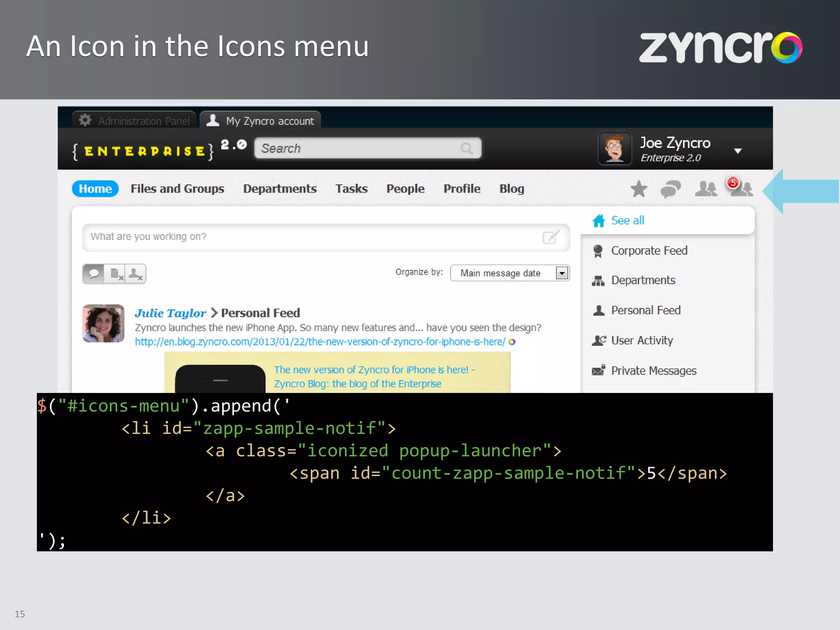Open Private Messages in sidebar
The height and width of the screenshot is (630, 840).
(654, 371)
